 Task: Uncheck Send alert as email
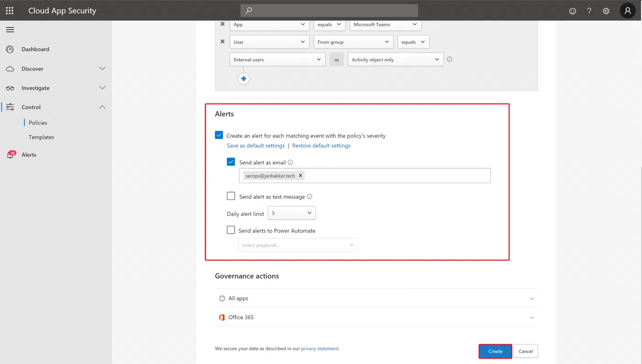[x=231, y=162]
